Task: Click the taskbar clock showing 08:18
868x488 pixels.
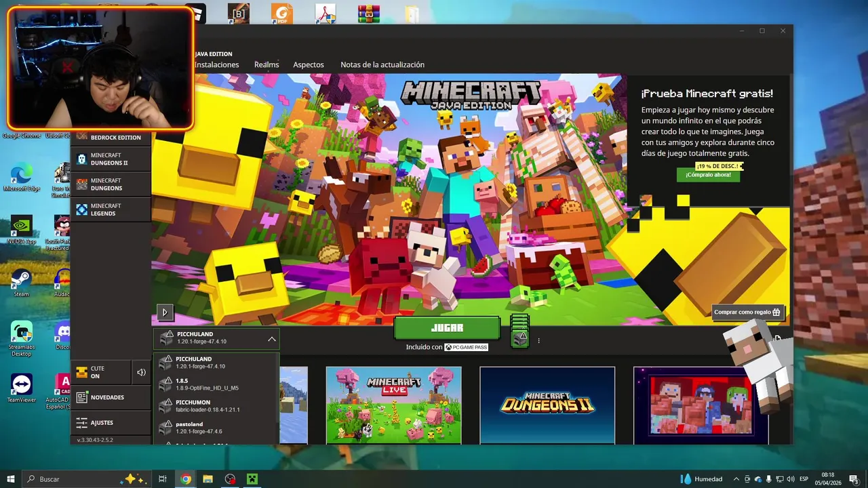Action: (x=828, y=479)
